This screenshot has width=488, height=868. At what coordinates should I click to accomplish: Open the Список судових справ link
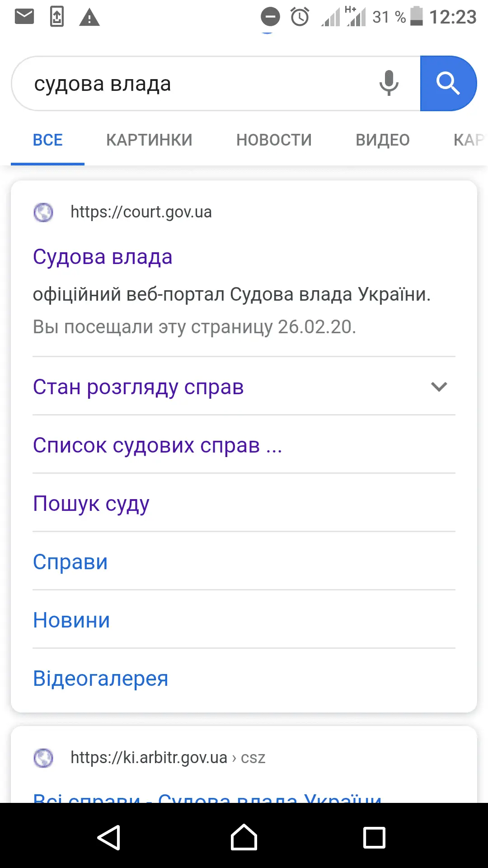click(157, 445)
